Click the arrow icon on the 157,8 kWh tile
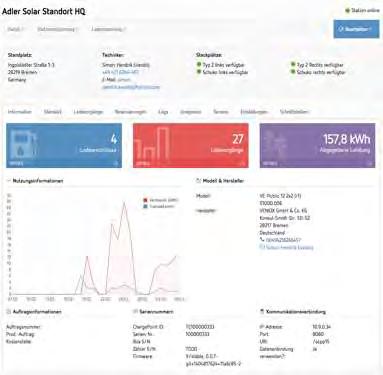The width and height of the screenshot is (383, 375). tap(369, 163)
